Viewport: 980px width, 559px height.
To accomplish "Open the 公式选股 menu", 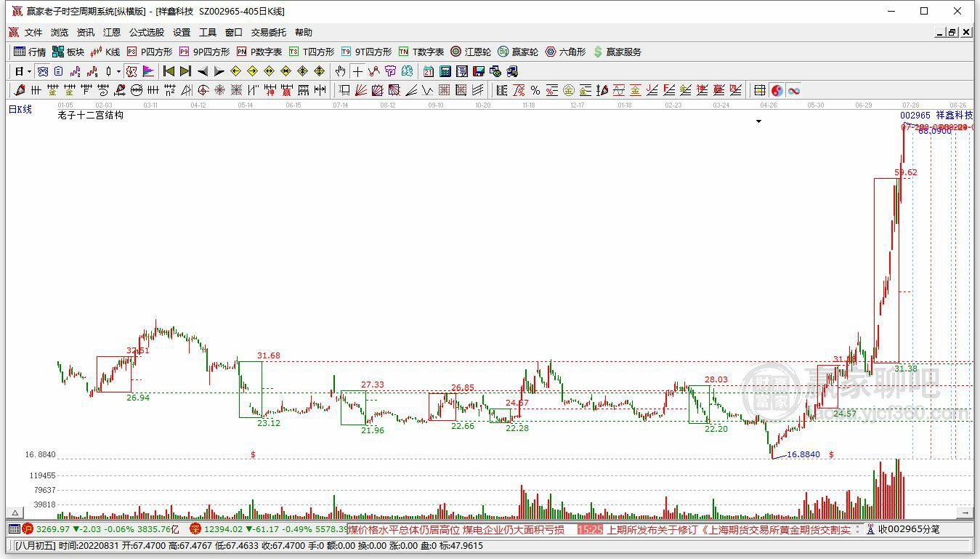I will click(147, 33).
